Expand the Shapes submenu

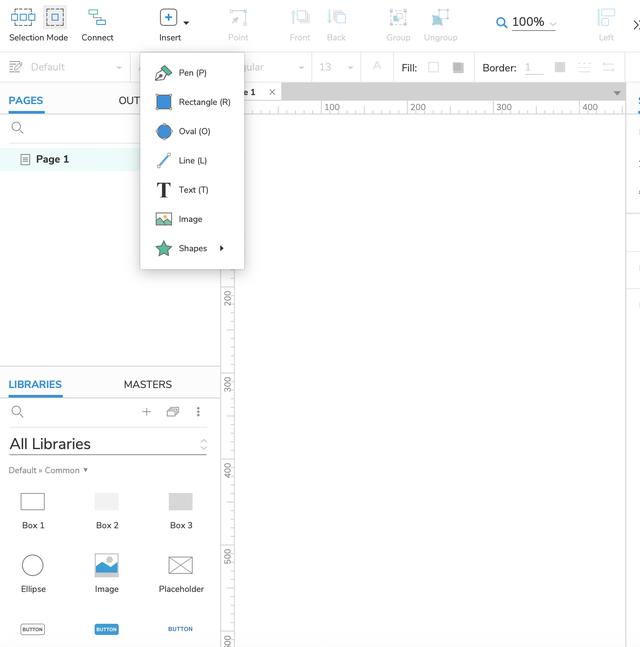(192, 248)
